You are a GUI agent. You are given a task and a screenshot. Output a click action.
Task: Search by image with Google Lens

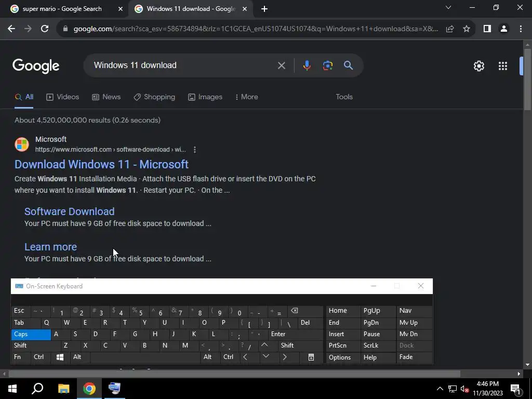(x=327, y=65)
